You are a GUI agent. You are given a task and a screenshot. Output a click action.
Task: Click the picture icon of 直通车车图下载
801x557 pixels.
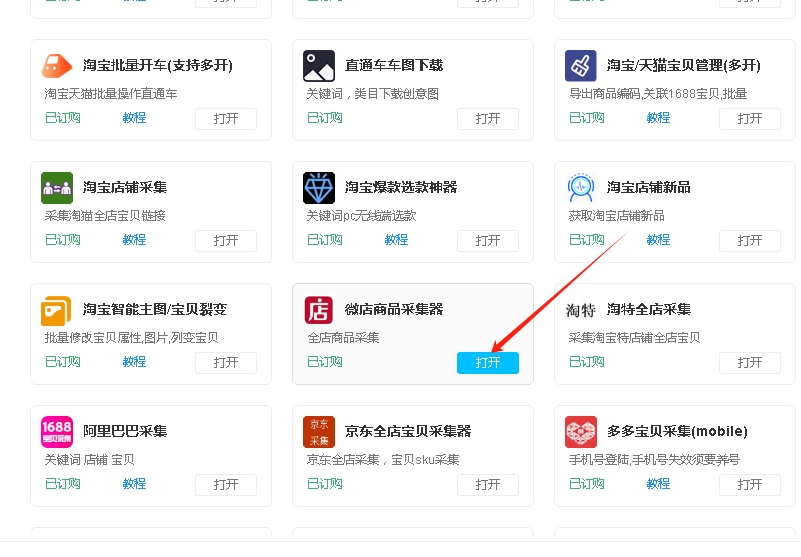coord(319,66)
